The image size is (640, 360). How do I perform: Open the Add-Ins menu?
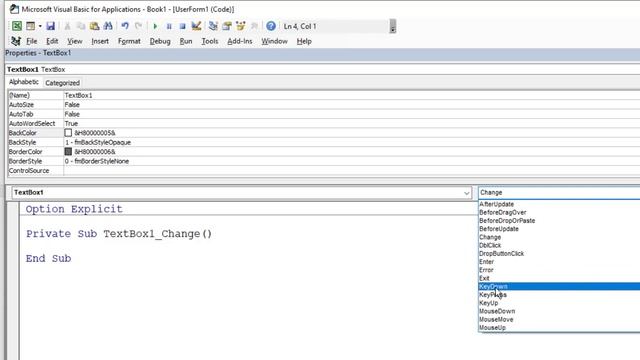240,41
